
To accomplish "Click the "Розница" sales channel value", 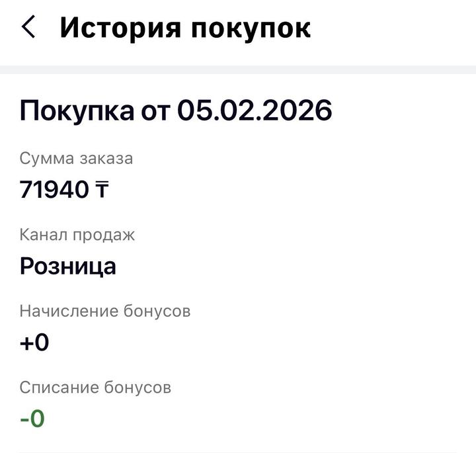I will point(67,266).
